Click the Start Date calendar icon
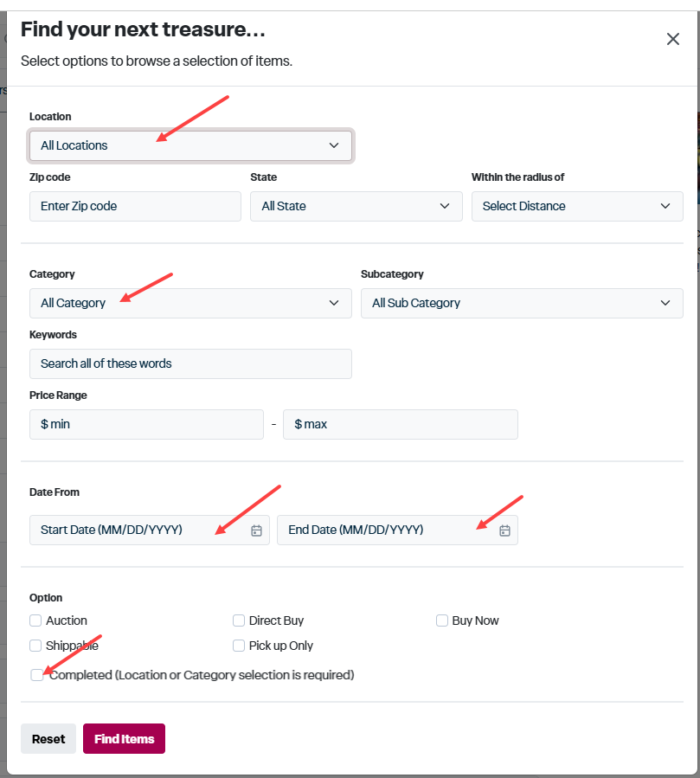Image resolution: width=700 pixels, height=778 pixels. point(256,530)
